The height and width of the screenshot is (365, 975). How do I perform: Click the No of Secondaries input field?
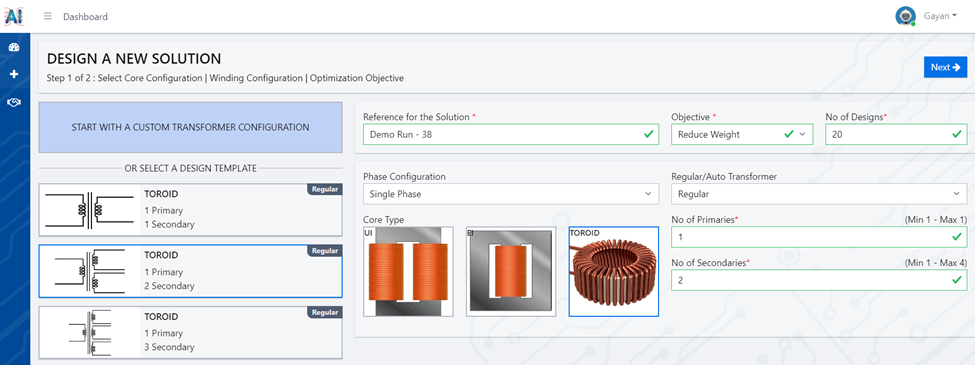tap(819, 280)
